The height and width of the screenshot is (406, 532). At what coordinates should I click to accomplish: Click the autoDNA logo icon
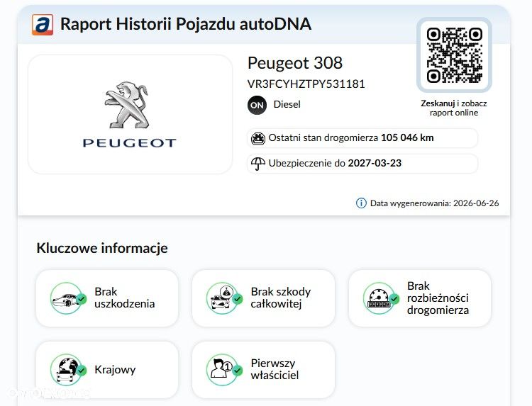(43, 24)
